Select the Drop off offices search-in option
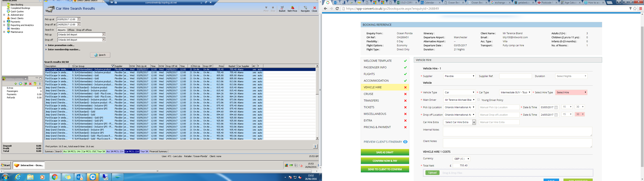This screenshot has width=644, height=181. click(x=84, y=30)
